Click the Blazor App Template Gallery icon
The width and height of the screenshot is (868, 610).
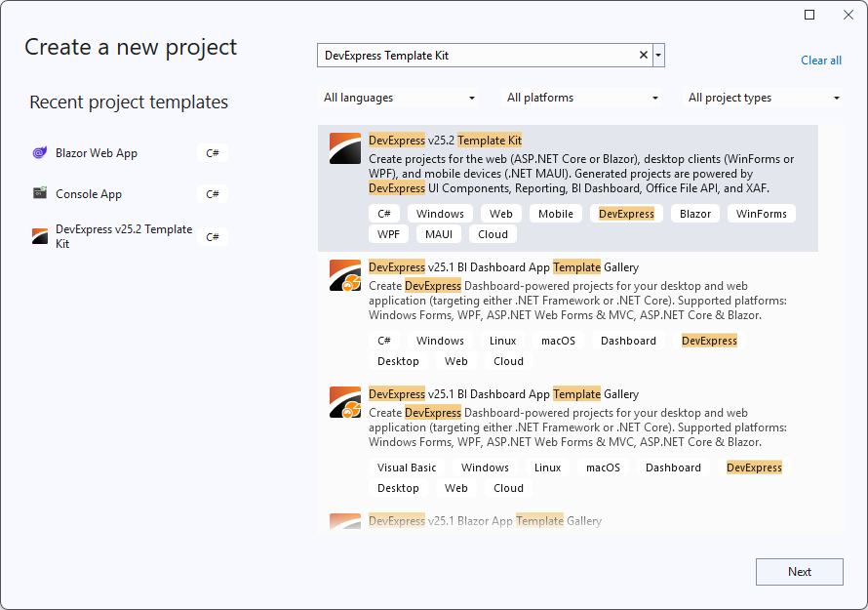[x=344, y=521]
